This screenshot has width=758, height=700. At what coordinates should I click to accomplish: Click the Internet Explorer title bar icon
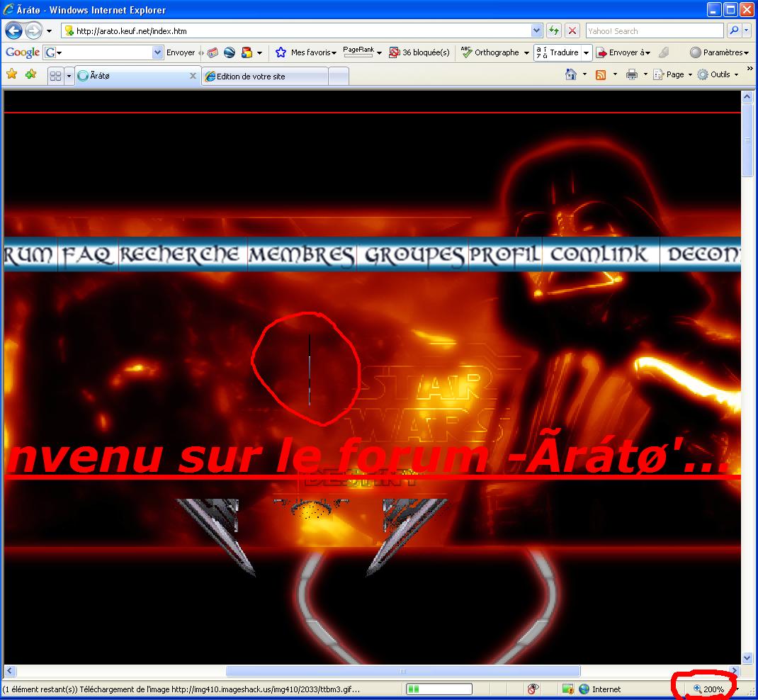click(x=9, y=10)
